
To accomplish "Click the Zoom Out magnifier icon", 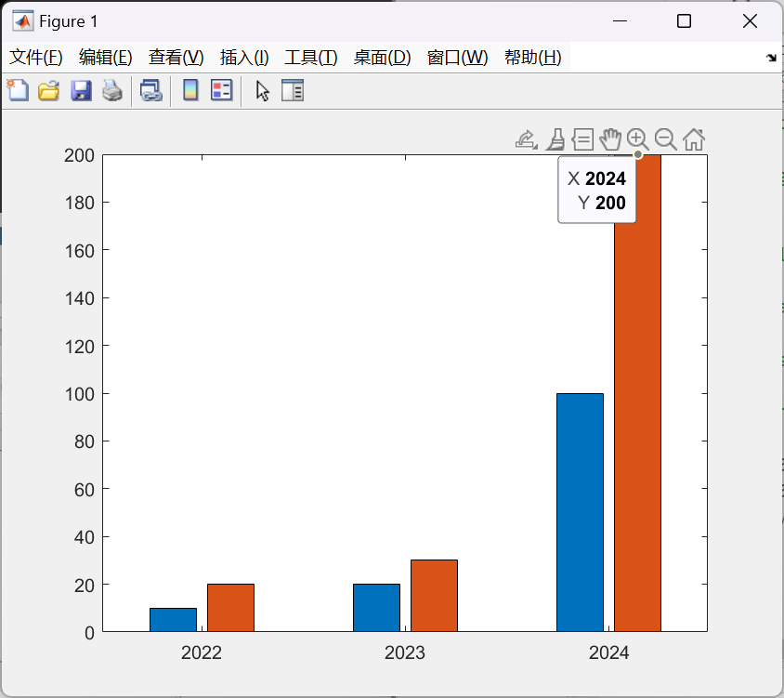I will click(x=665, y=140).
